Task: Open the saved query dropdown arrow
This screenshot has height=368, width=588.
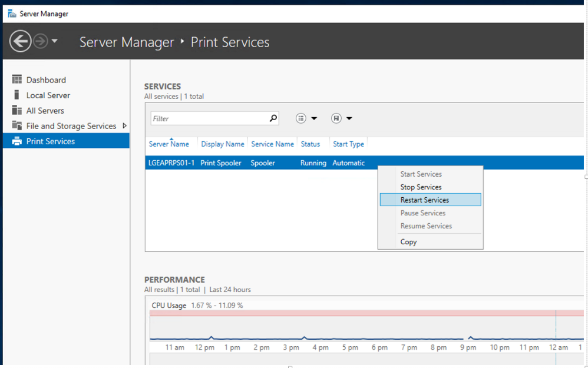Action: [349, 118]
